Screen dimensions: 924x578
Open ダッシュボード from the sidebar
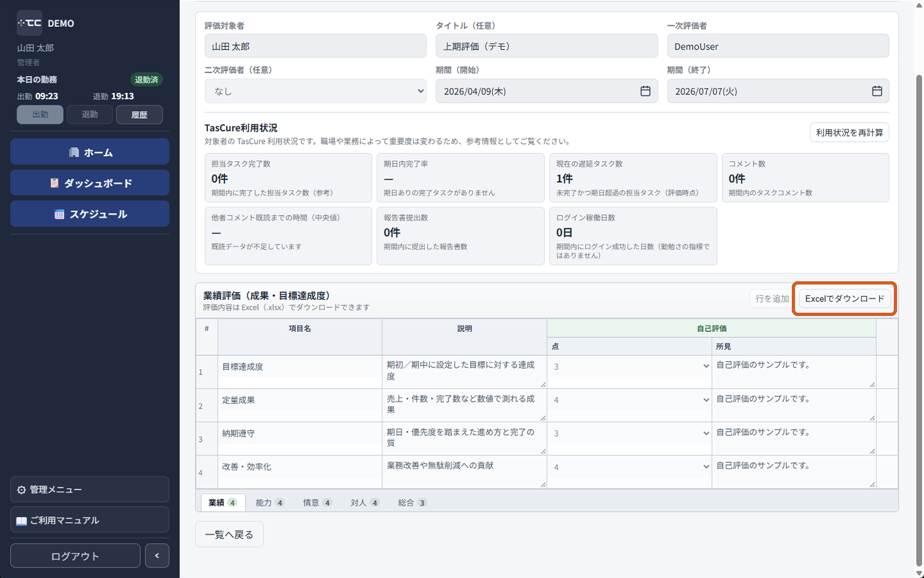click(90, 182)
